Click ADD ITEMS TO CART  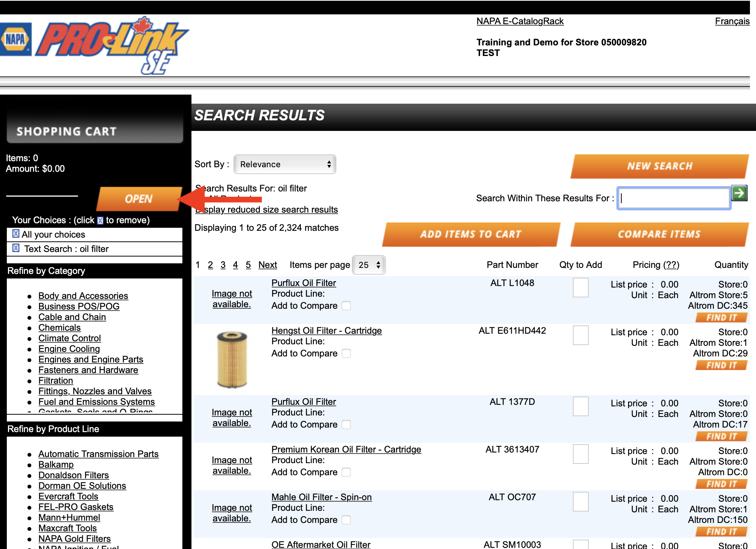tap(470, 234)
